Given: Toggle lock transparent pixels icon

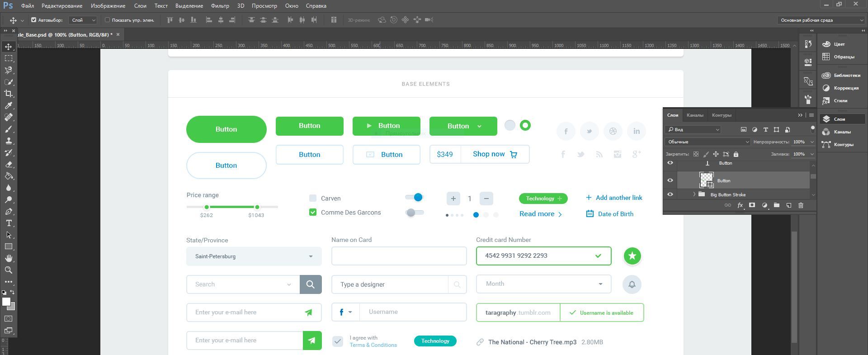Looking at the screenshot, I should [696, 154].
